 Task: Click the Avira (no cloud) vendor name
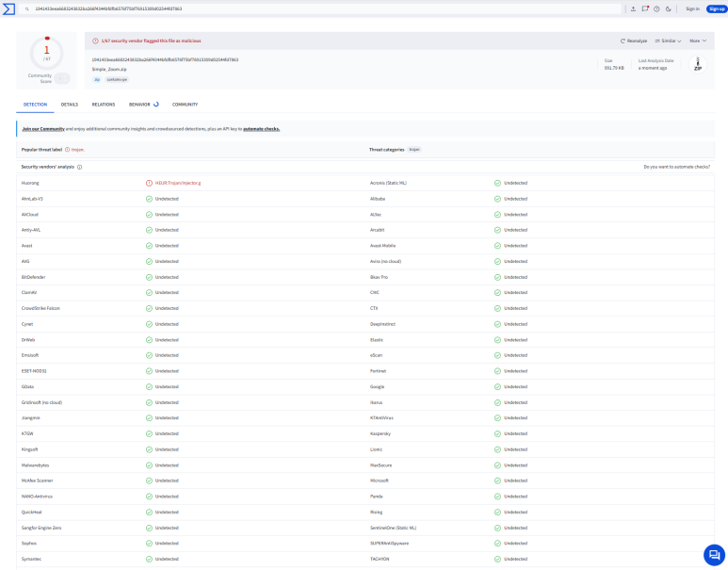point(385,261)
